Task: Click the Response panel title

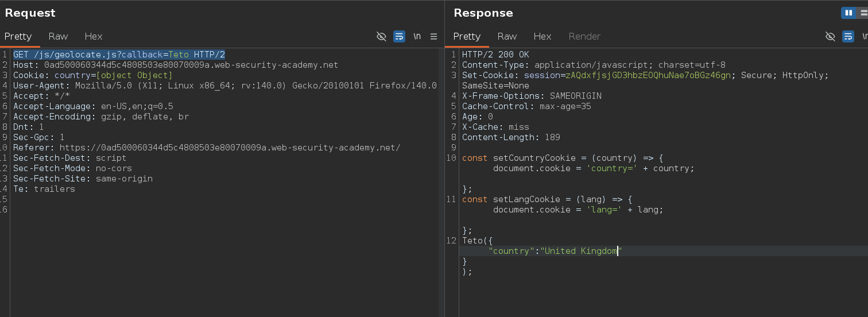Action: pos(483,13)
